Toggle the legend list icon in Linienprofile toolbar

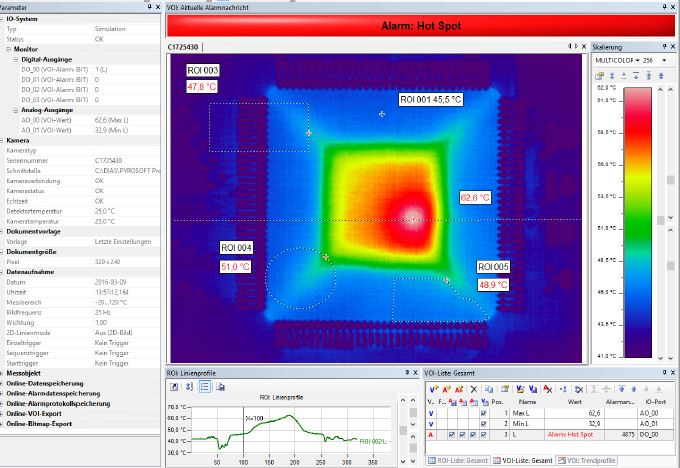coord(205,386)
